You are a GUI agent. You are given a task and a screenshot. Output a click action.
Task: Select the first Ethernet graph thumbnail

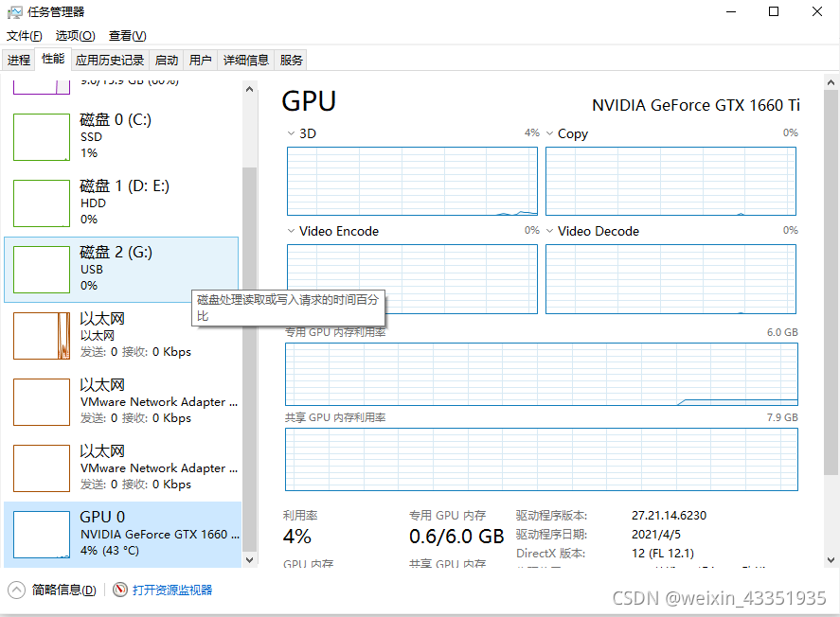pyautogui.click(x=42, y=336)
